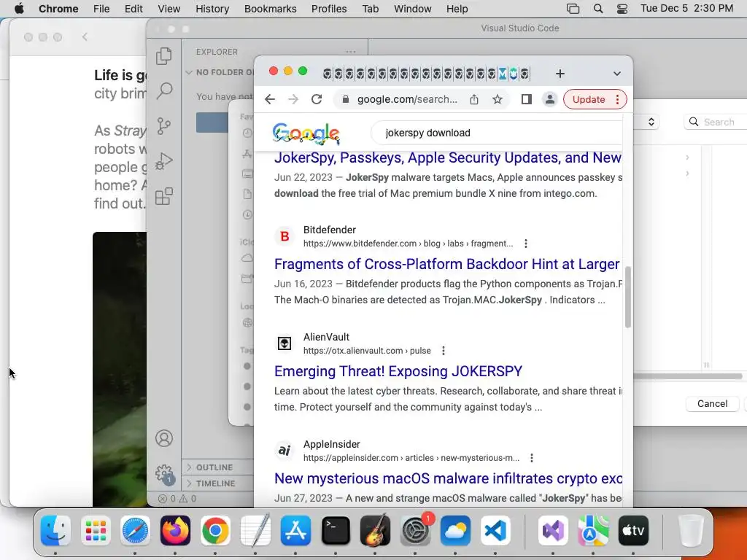Click the Chrome page vertical scrollbar

pyautogui.click(x=628, y=297)
